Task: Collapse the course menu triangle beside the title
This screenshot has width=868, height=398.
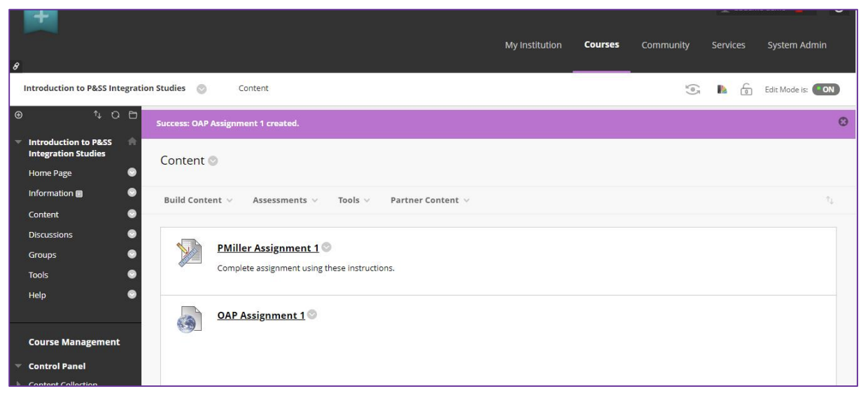Action: pyautogui.click(x=18, y=144)
